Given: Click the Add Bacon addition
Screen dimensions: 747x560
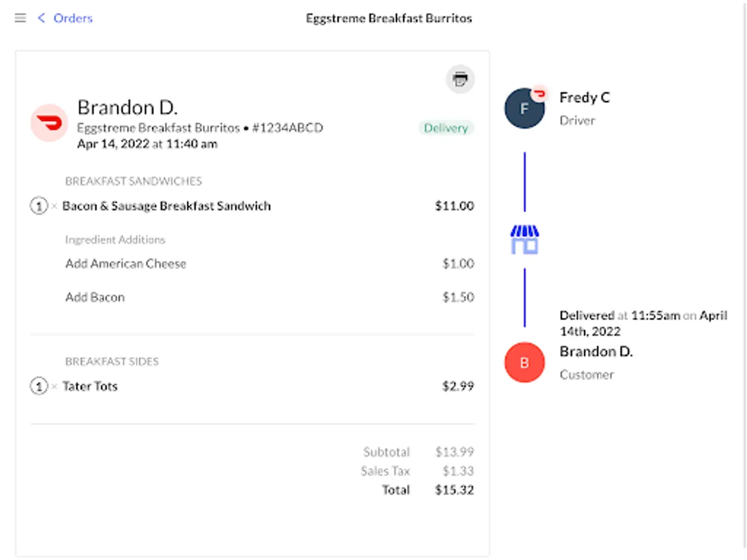Looking at the screenshot, I should point(95,297).
